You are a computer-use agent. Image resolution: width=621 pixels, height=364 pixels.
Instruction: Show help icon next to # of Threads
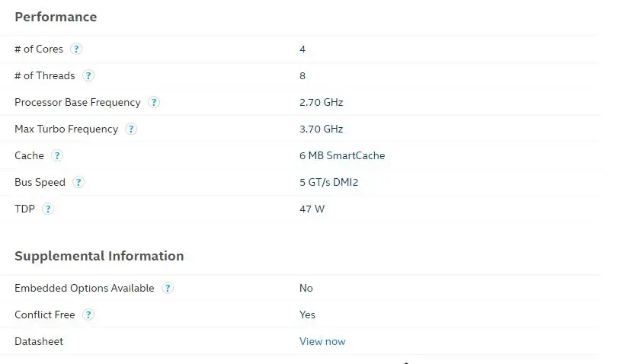click(88, 75)
